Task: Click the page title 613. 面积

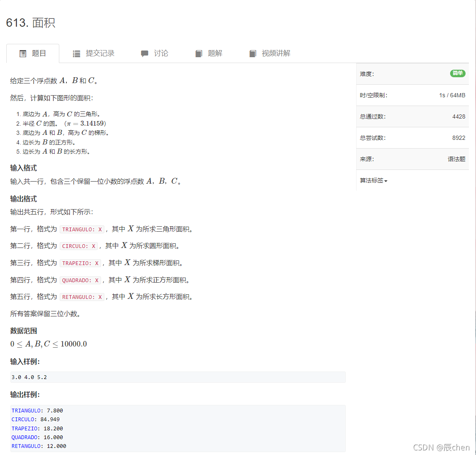Action: point(30,23)
